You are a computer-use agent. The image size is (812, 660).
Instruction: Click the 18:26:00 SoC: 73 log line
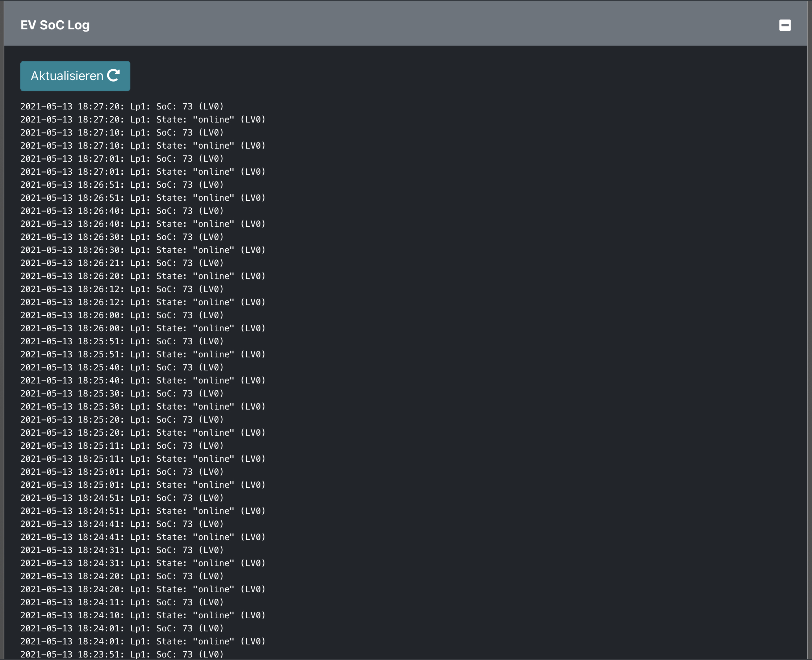click(x=122, y=315)
